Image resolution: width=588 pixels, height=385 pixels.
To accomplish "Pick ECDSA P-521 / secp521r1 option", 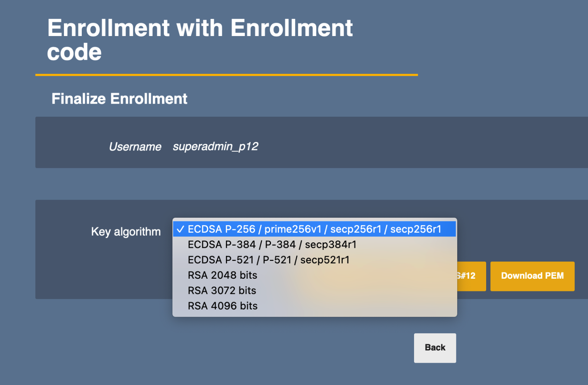I will 268,260.
